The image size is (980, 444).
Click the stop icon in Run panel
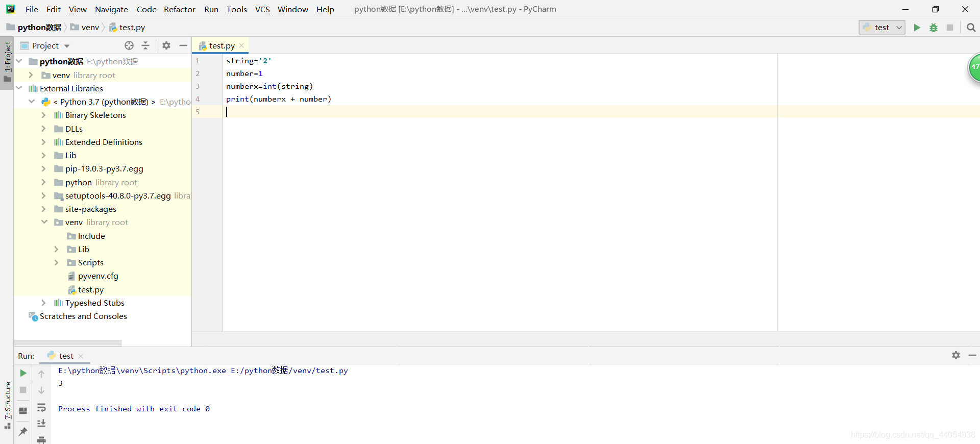(23, 390)
